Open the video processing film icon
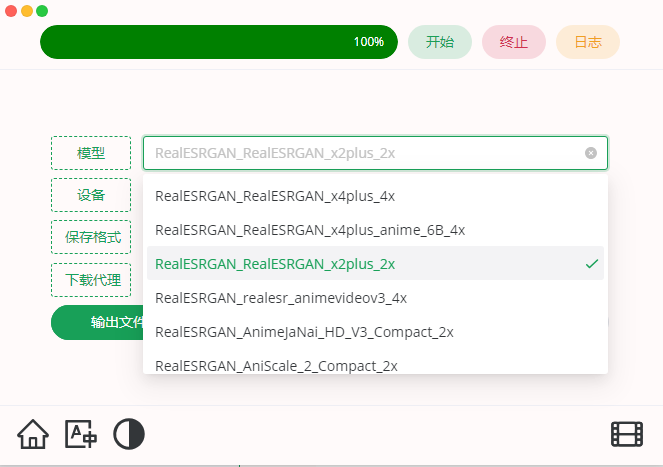 click(x=627, y=434)
